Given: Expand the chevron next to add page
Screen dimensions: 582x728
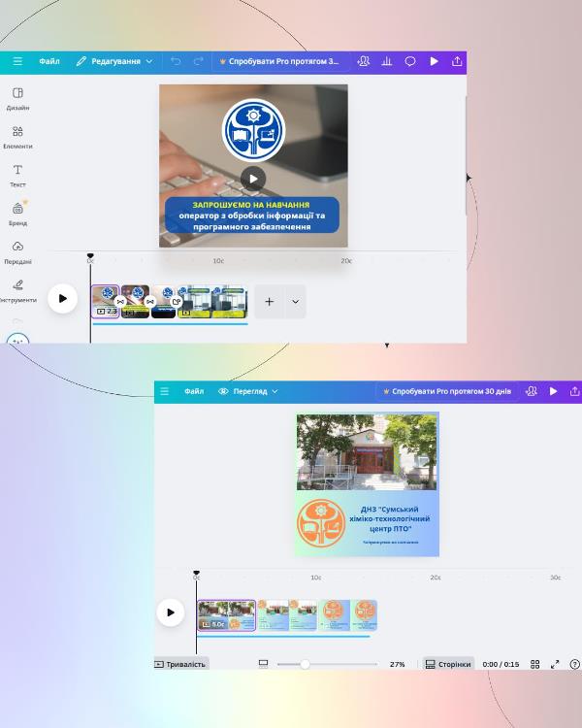Looking at the screenshot, I should [296, 302].
